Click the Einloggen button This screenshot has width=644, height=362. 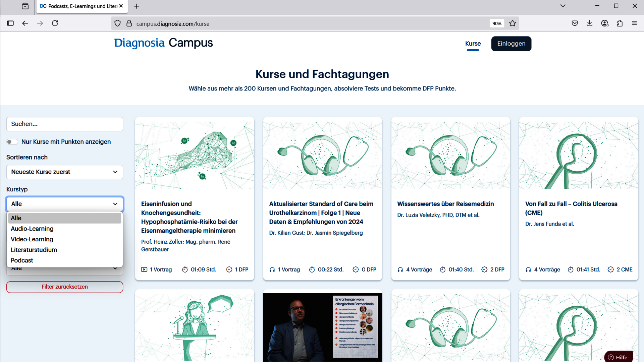(511, 44)
